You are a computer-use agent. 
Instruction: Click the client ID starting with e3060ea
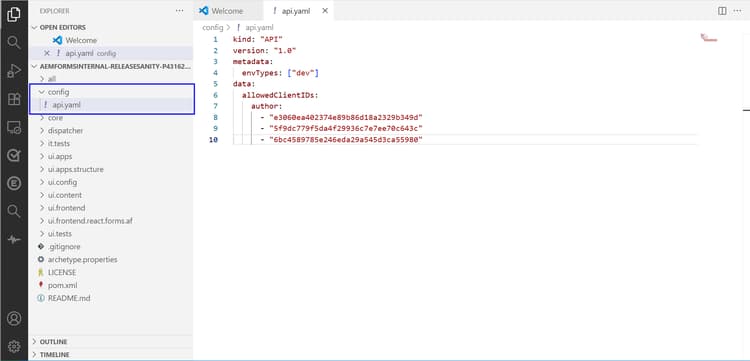[346, 117]
